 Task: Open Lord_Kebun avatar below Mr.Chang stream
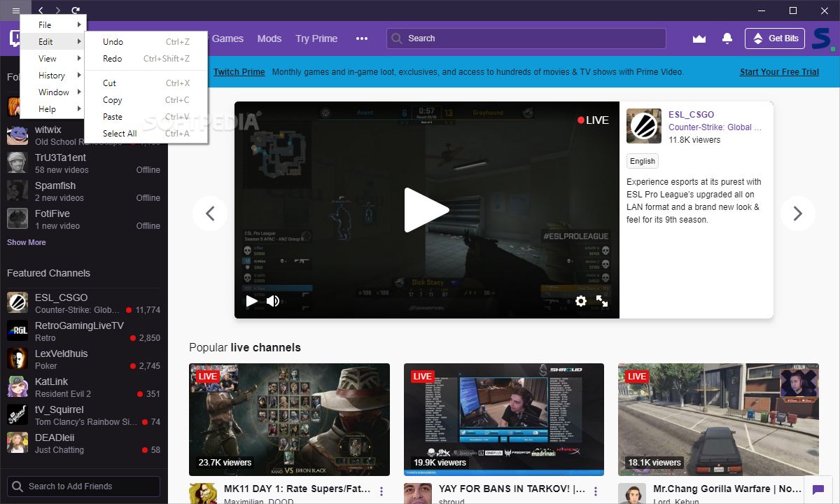point(632,493)
